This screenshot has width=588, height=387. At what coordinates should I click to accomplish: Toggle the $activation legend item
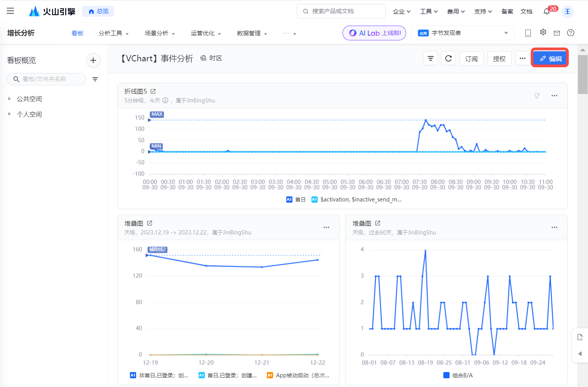[x=356, y=200]
